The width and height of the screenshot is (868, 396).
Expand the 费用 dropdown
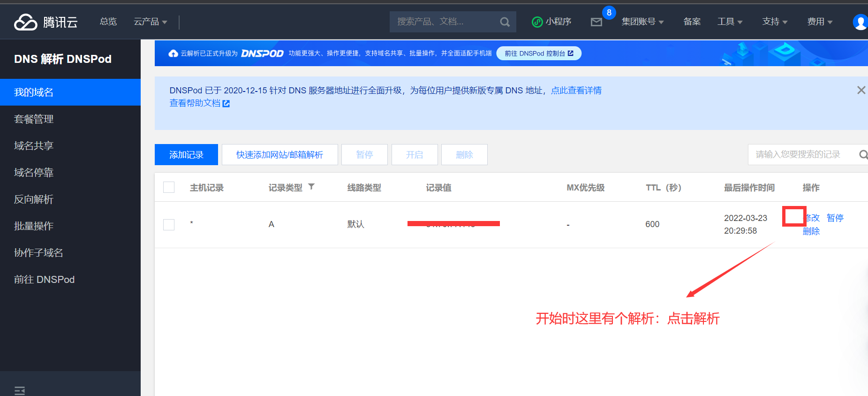820,22
